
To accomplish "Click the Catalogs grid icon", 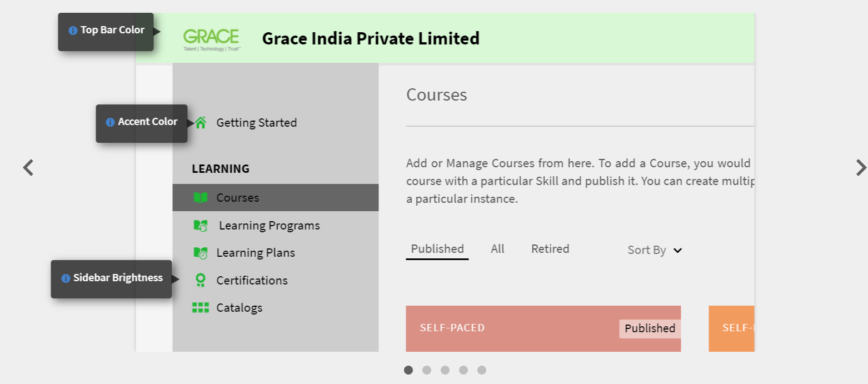I will click(200, 308).
